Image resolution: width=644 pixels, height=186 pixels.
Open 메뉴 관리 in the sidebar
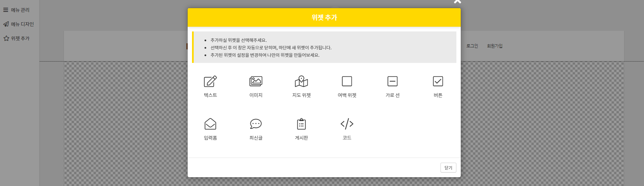pyautogui.click(x=20, y=10)
